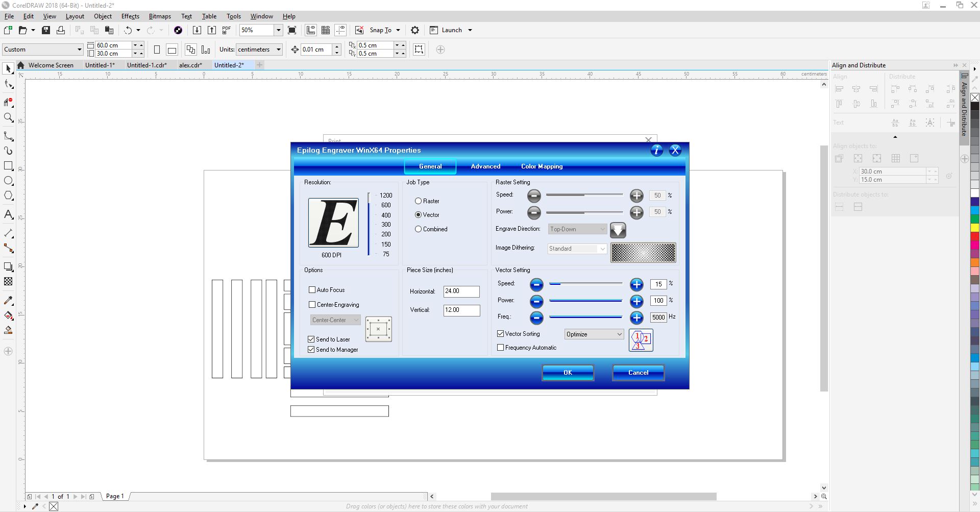Select the Text tool
980x512 pixels.
pos(8,214)
